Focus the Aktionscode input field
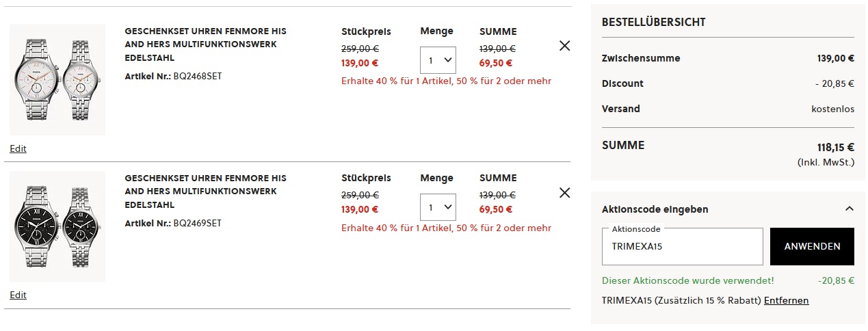 [682, 247]
